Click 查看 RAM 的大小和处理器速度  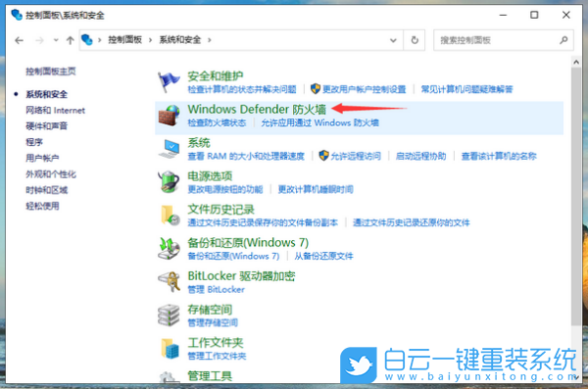(x=246, y=156)
